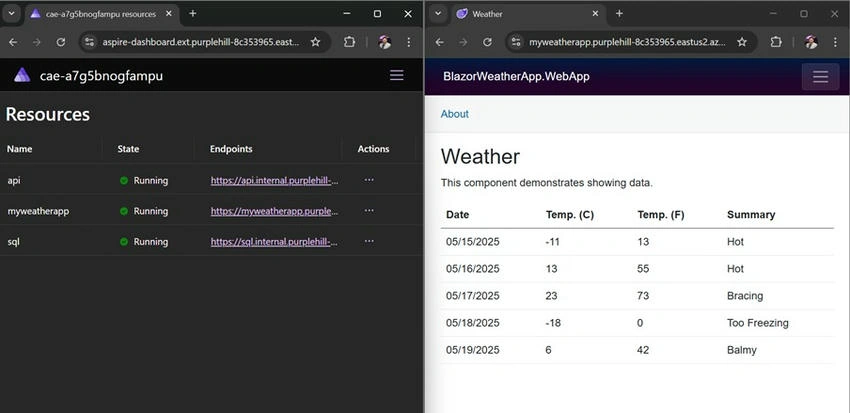Click the Running status icon for sql

[x=124, y=242]
